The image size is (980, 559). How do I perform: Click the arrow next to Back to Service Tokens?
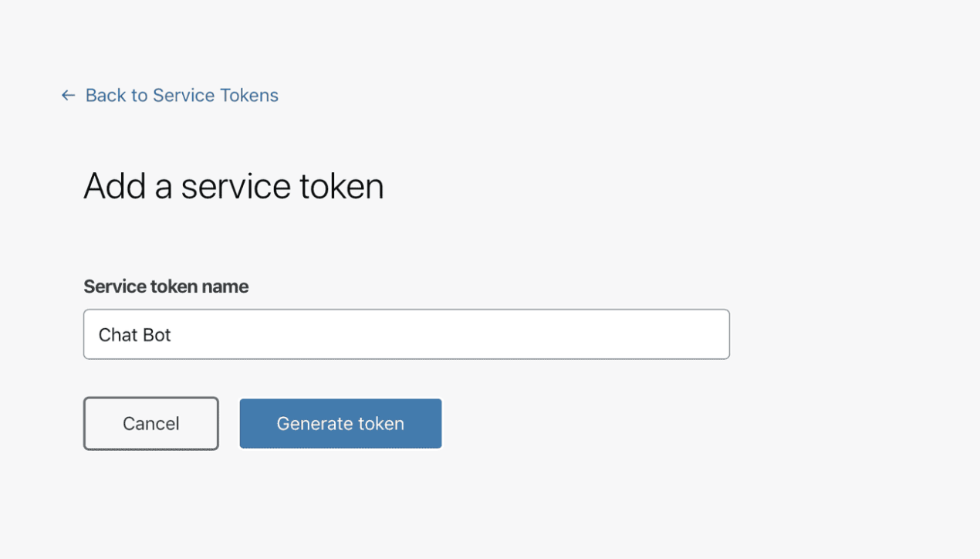pyautogui.click(x=67, y=95)
